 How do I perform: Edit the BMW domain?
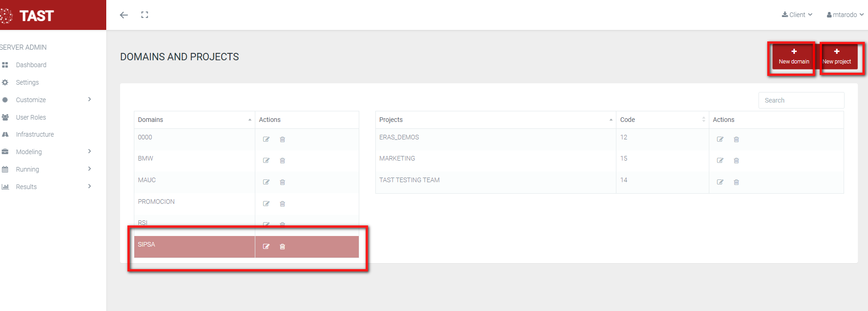tap(266, 161)
